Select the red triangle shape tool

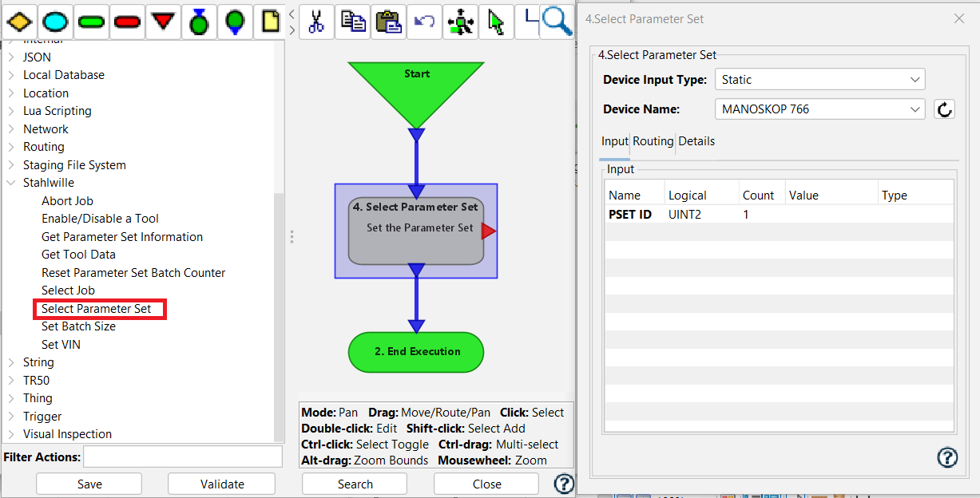(x=163, y=22)
